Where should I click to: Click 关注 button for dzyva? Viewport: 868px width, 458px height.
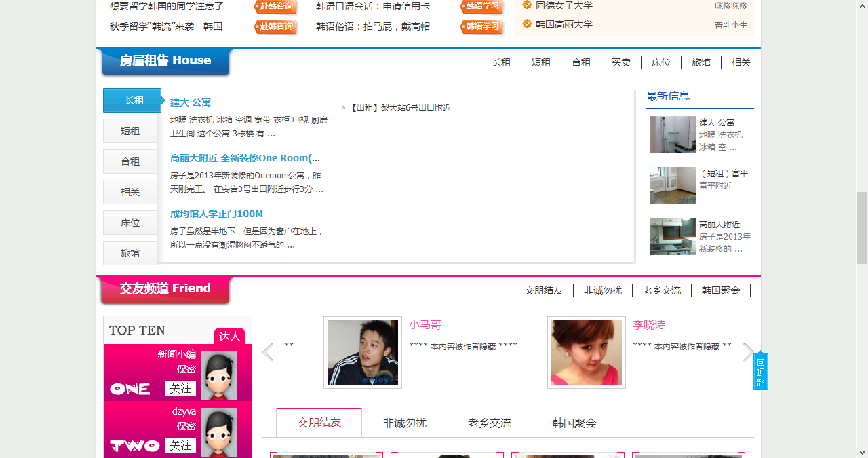tap(180, 445)
